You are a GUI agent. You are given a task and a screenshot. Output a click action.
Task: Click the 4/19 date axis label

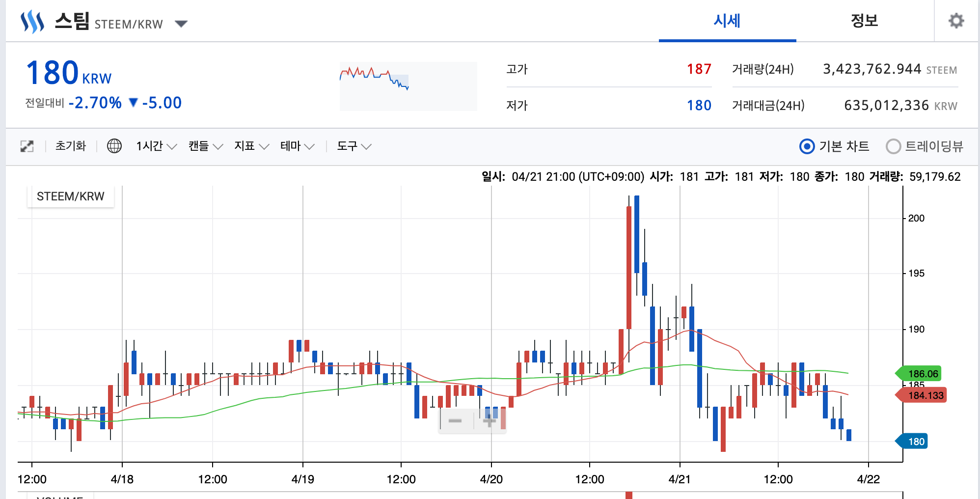click(302, 479)
